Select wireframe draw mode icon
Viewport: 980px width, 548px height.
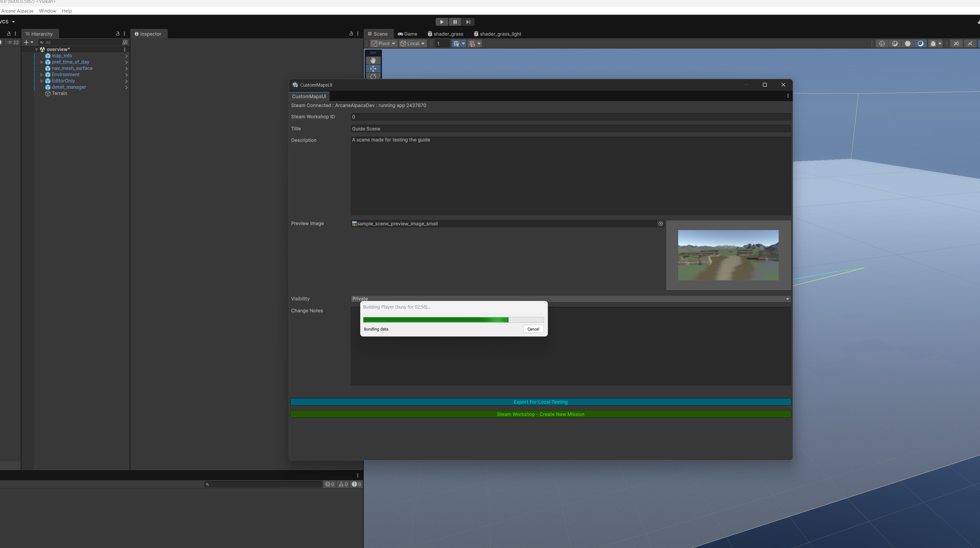(882, 43)
